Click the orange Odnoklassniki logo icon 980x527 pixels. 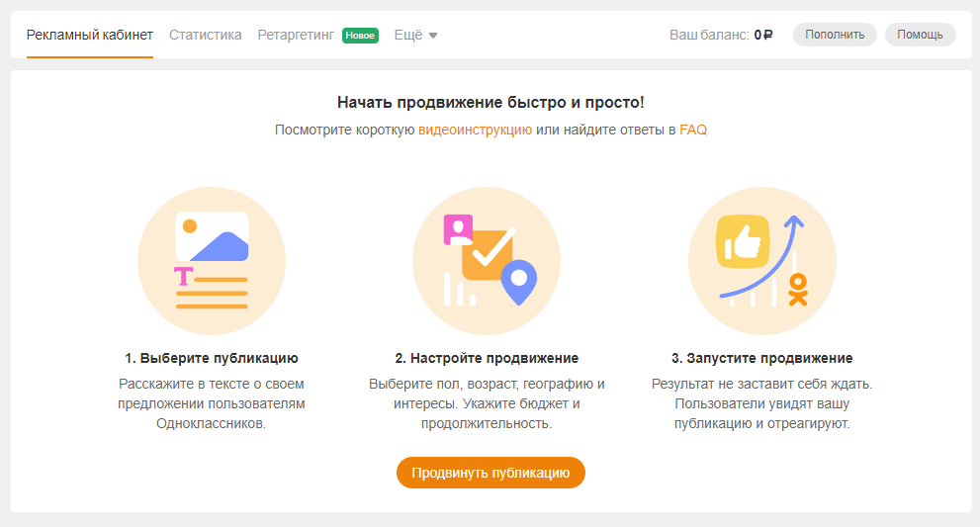(x=797, y=289)
